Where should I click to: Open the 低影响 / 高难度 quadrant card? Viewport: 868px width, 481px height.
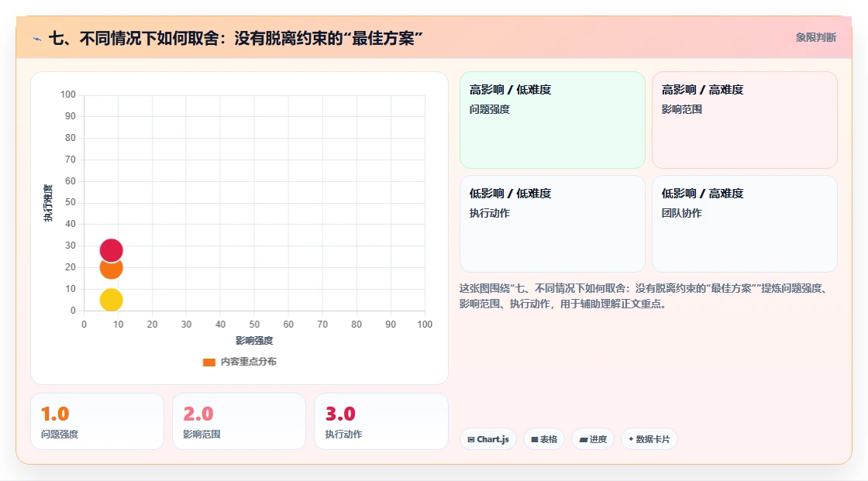745,224
